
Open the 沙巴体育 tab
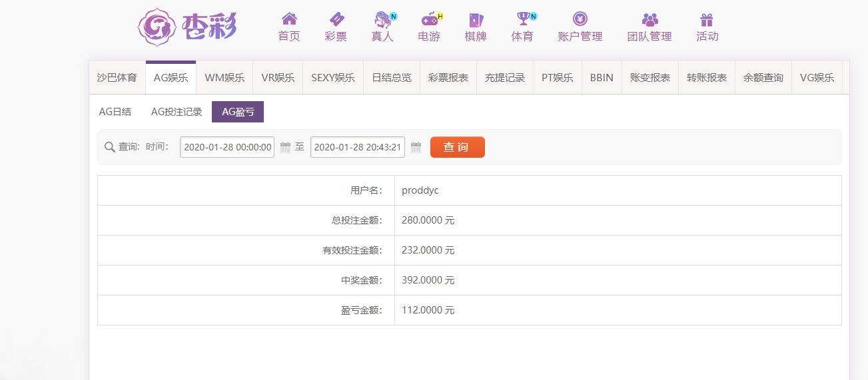tap(117, 78)
